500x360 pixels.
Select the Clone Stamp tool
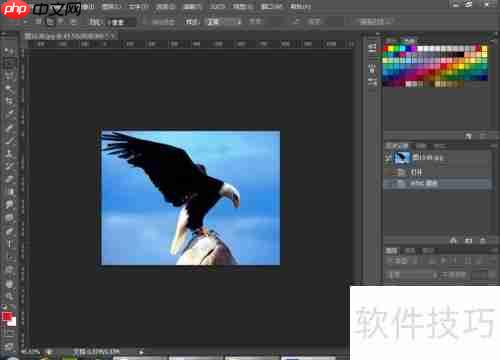point(9,153)
